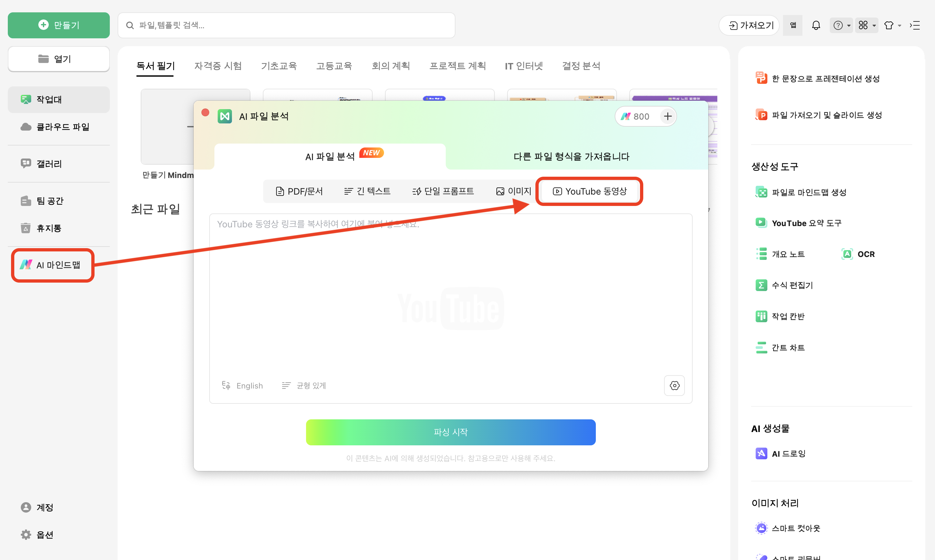Expand the help question-mark dropdown
This screenshot has width=935, height=560.
coord(841,25)
